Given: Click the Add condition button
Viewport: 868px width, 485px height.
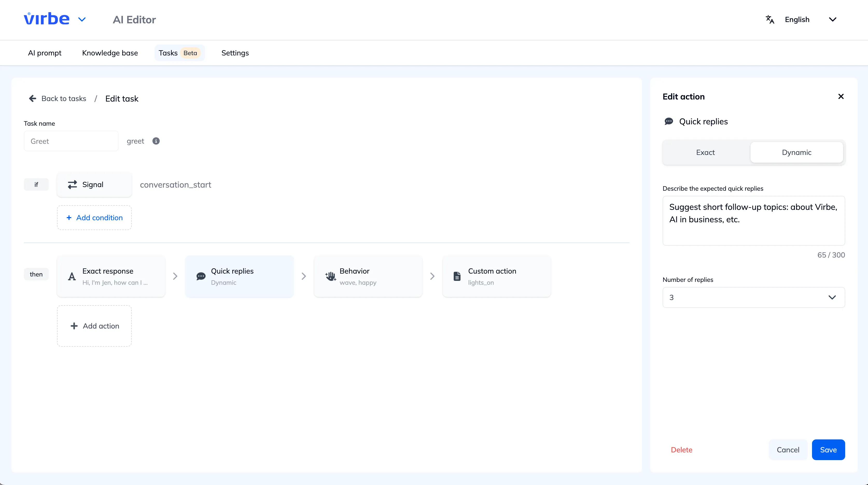Looking at the screenshot, I should [94, 218].
